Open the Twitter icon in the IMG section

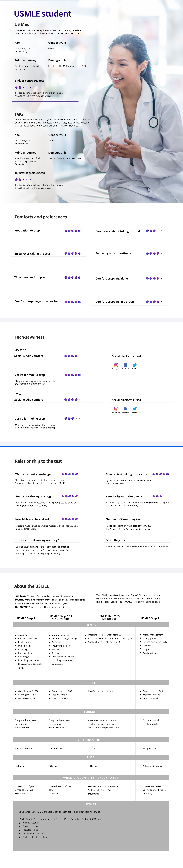tap(135, 409)
